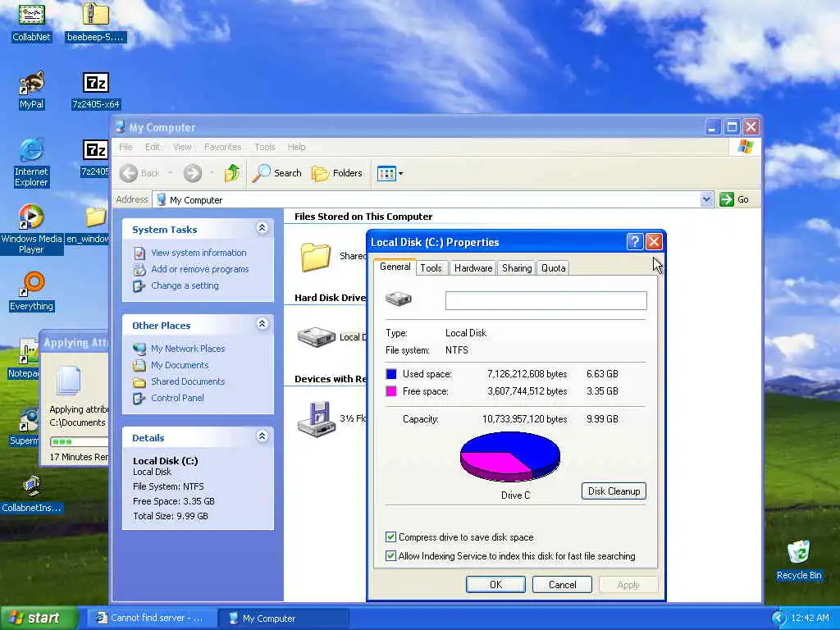Screen dimensions: 840x630
Task: Toggle Compress drive to save disk space
Action: coord(390,536)
